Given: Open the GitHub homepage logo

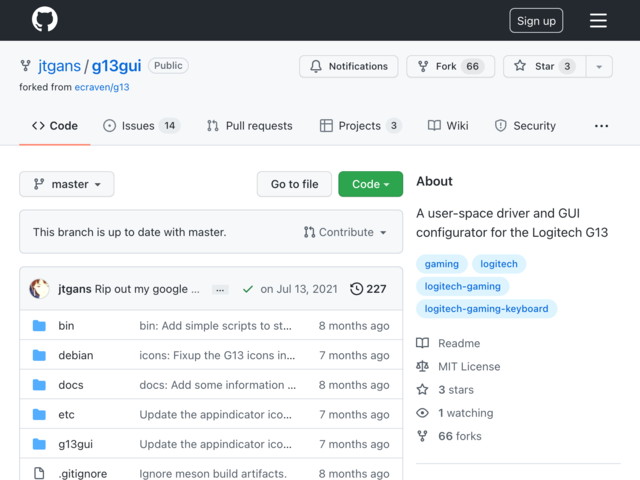Looking at the screenshot, I should [x=44, y=19].
